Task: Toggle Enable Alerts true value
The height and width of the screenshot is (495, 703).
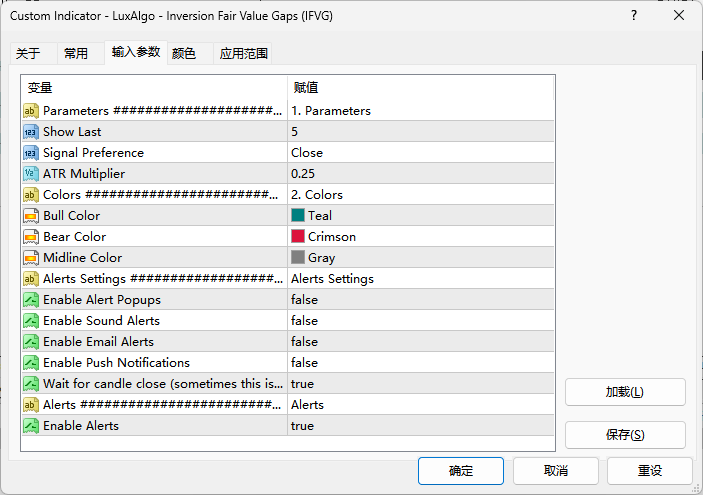Action: [x=421, y=426]
